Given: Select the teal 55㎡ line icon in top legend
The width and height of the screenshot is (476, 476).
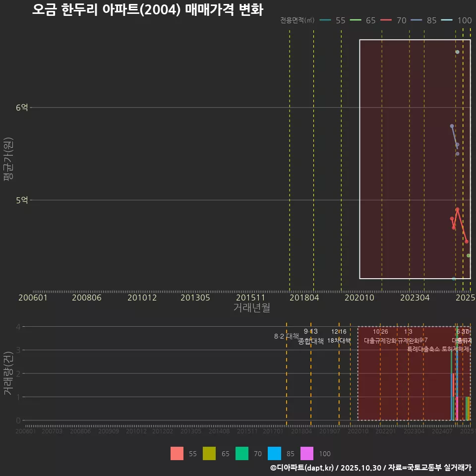Looking at the screenshot, I should pos(325,21).
